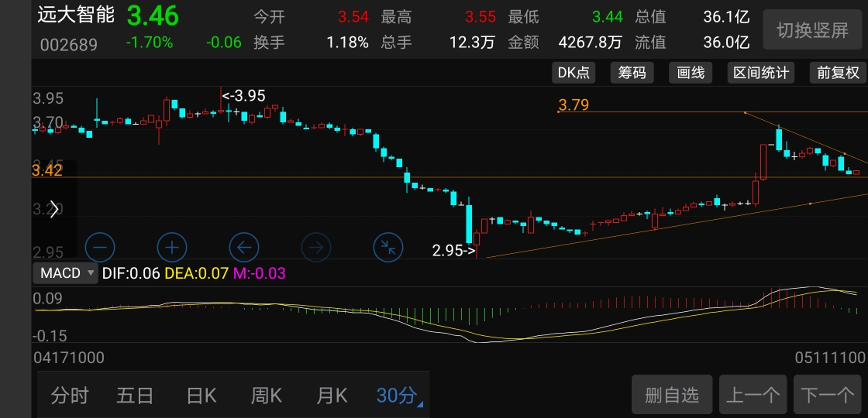Change the 前复权 adjustment setting
Image resolution: width=868 pixels, height=418 pixels.
coord(838,73)
